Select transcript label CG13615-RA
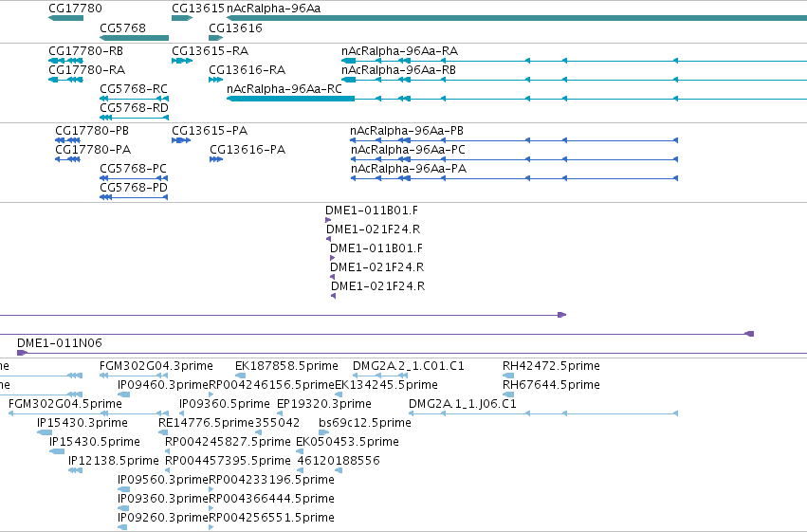This screenshot has height=532, width=807. (x=210, y=51)
